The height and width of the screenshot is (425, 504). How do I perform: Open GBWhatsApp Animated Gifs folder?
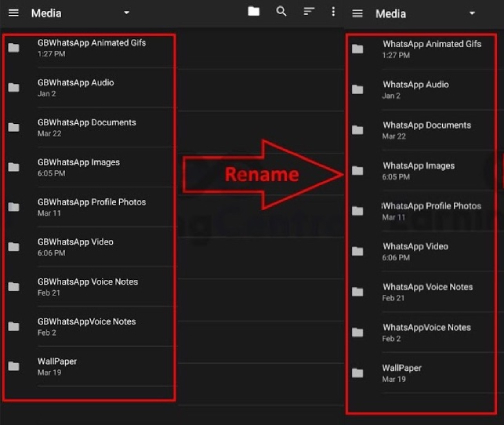[89, 48]
